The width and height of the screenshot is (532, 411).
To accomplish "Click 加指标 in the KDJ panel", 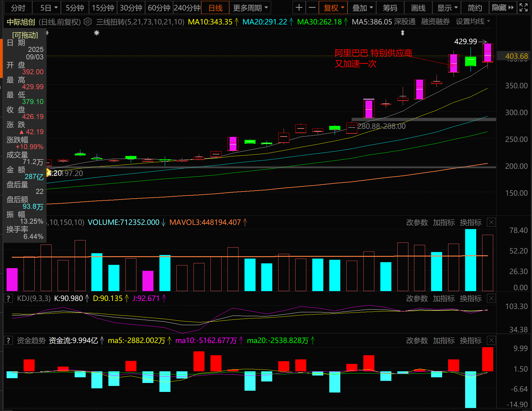I will (x=444, y=299).
